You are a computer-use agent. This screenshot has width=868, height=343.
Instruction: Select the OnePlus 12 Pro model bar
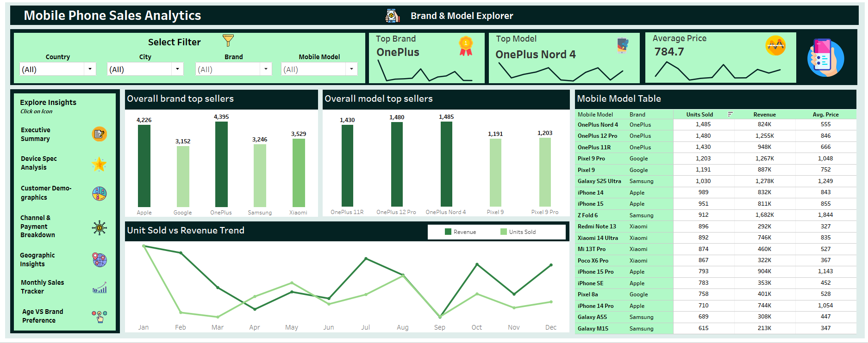point(397,164)
